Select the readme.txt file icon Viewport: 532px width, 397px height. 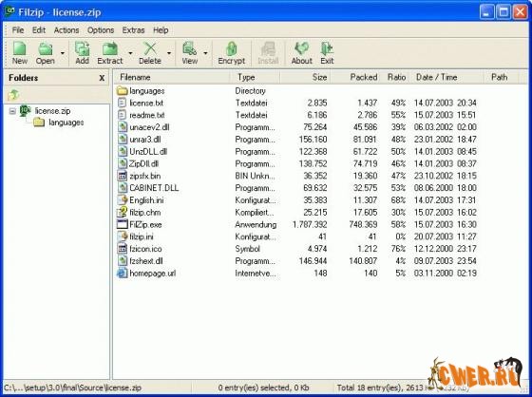122,115
